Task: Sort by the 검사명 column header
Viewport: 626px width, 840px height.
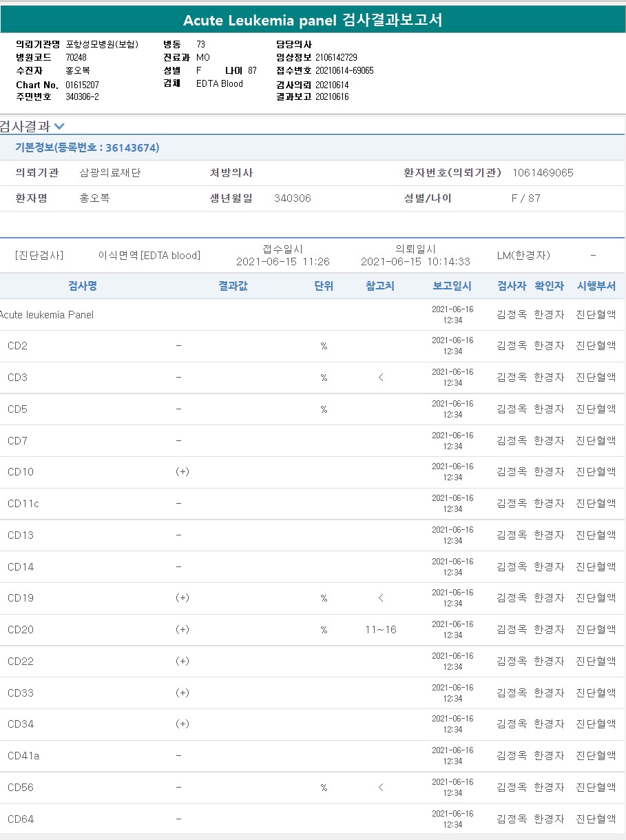Action: (x=82, y=286)
